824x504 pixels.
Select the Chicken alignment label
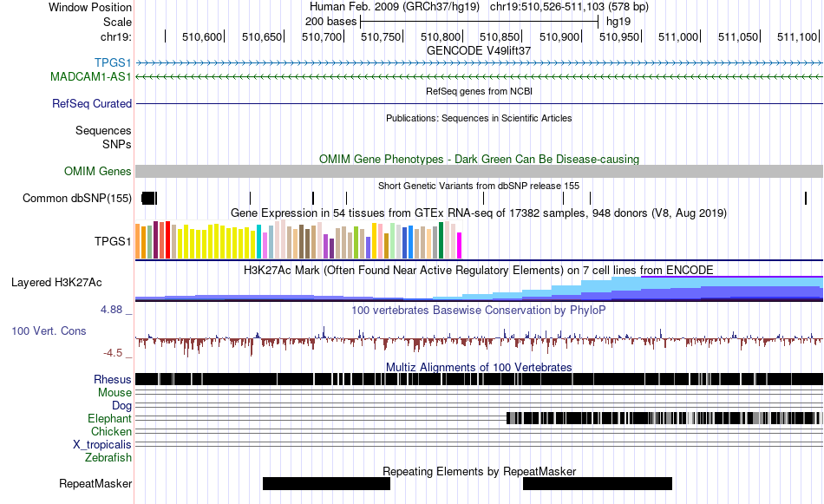111,431
